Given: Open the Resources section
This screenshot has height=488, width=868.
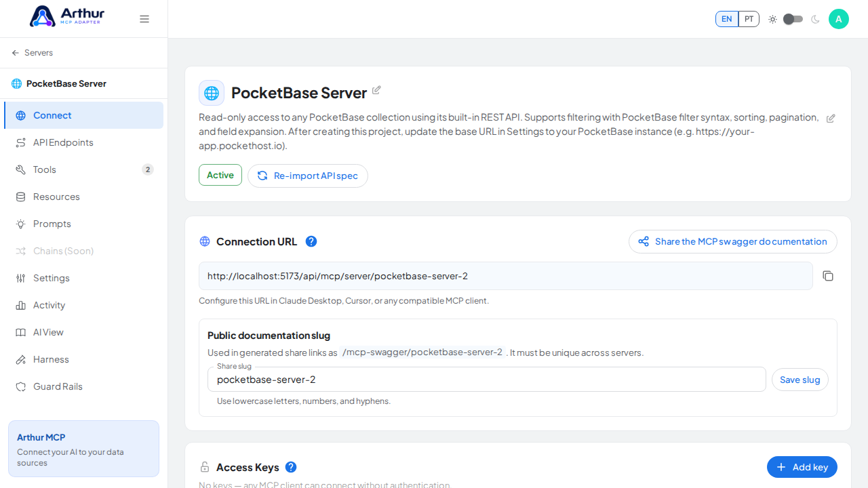Looking at the screenshot, I should (x=83, y=197).
